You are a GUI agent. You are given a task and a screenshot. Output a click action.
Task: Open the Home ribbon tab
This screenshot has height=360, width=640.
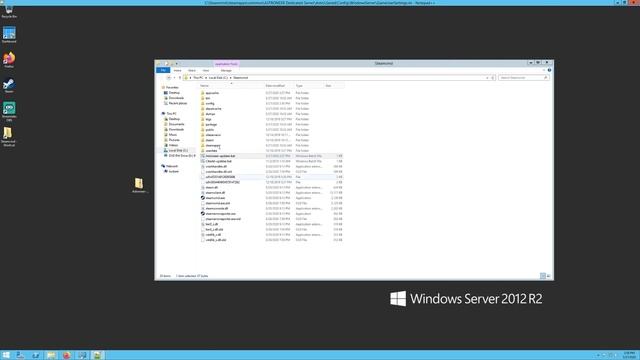pos(177,71)
